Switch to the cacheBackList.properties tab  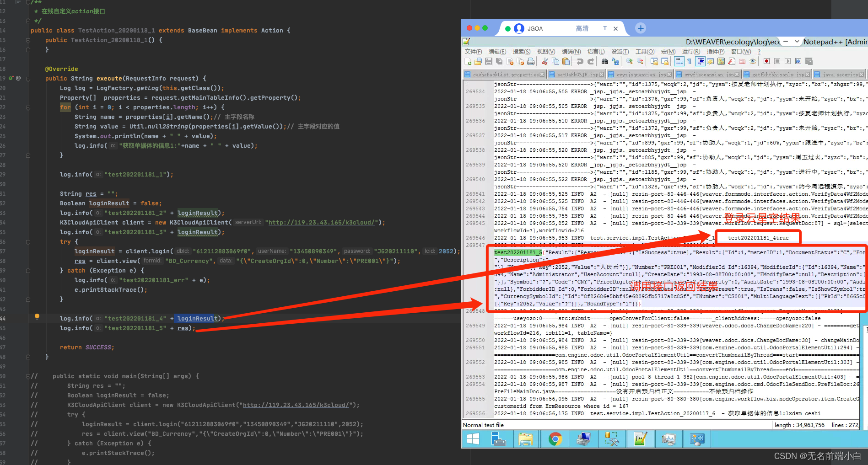pyautogui.click(x=506, y=75)
